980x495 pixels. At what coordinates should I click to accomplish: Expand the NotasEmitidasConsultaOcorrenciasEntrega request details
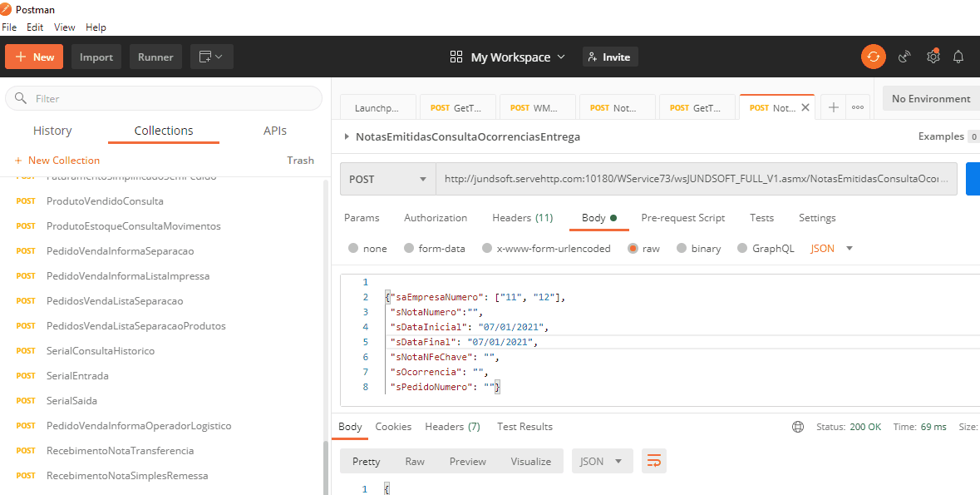tap(347, 136)
